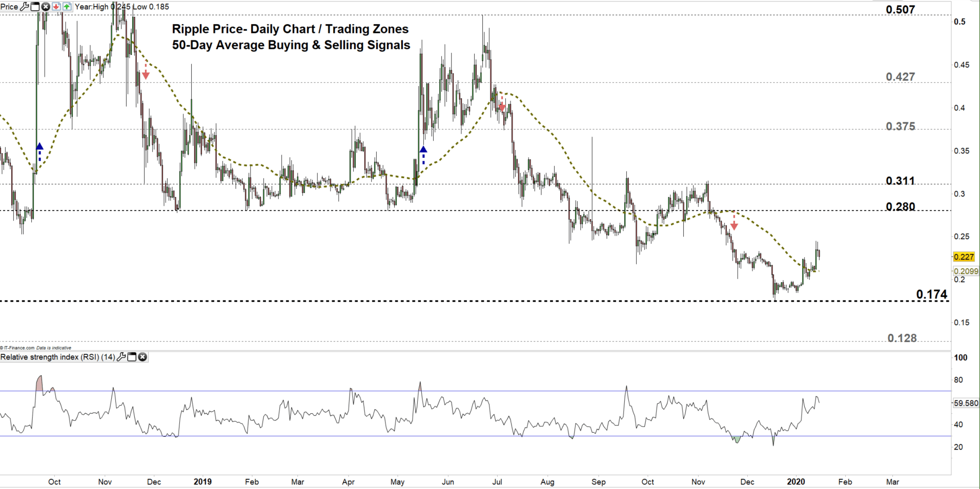Click the Mar label at the axis end
980x489 pixels.
[x=892, y=482]
